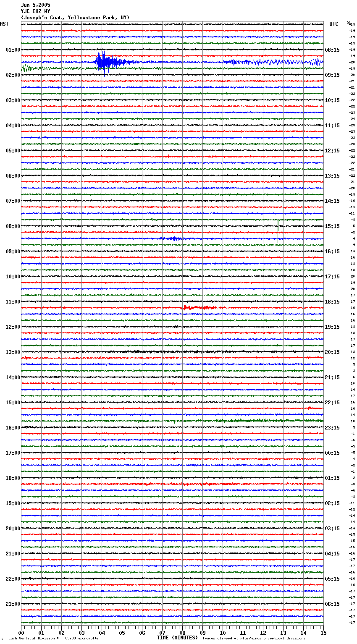Screen dimensions: 357x644
Task: Click minute tick label 12 on axis
Action: [x=263, y=633]
